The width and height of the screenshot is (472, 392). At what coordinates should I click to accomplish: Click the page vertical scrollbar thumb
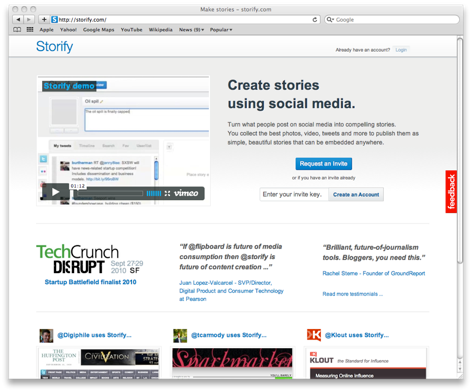(460, 151)
